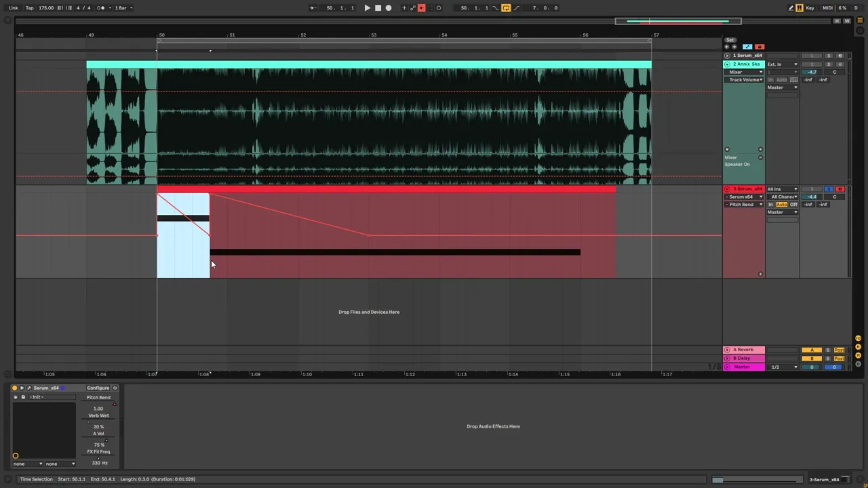
Task: Open the Serum x64 device chooser dropdown
Action: click(745, 197)
